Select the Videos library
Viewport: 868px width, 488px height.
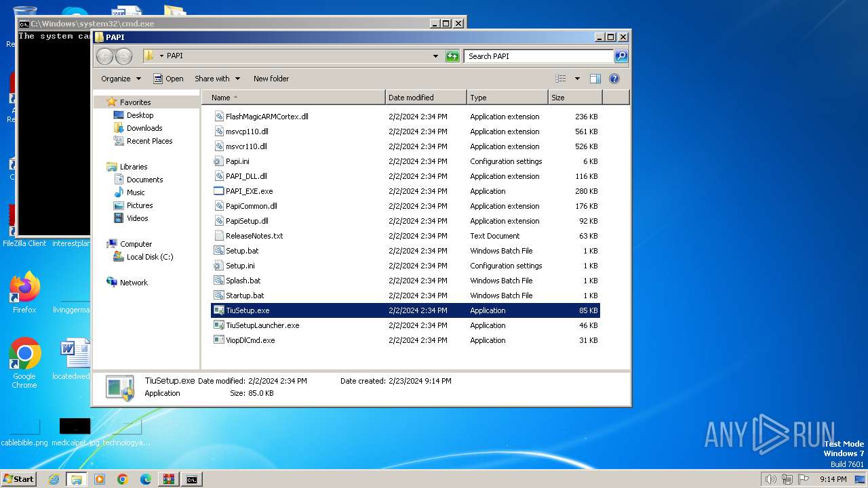137,218
